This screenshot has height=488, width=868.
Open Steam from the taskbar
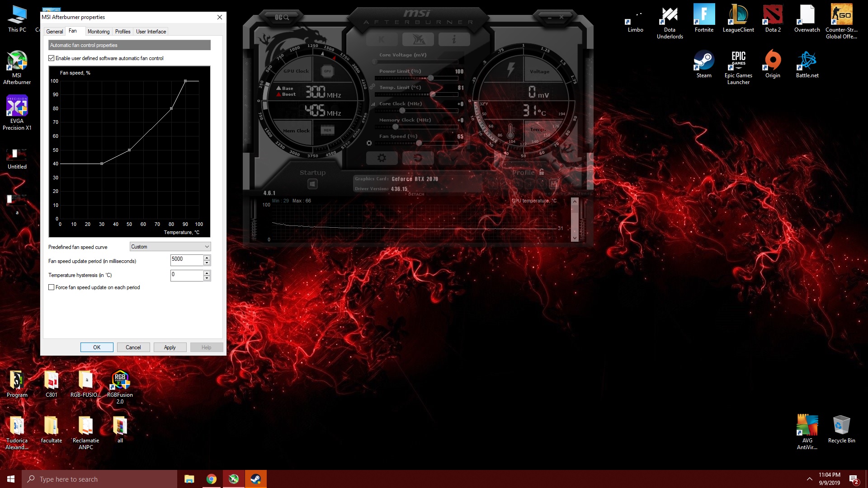click(255, 479)
